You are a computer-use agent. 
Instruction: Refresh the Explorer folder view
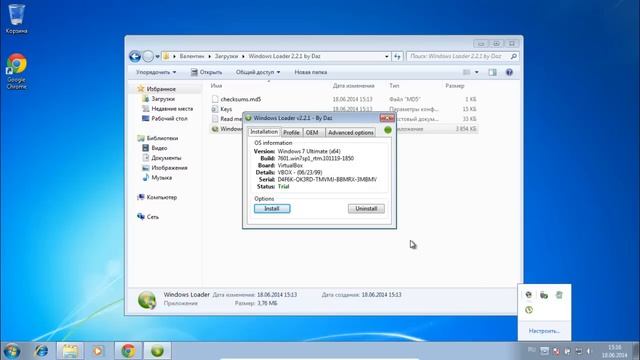pyautogui.click(x=397, y=56)
